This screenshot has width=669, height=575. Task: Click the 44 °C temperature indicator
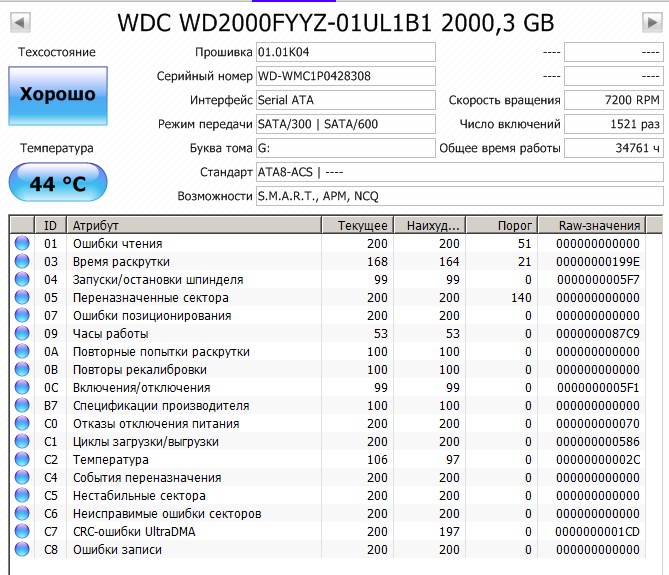tap(57, 184)
